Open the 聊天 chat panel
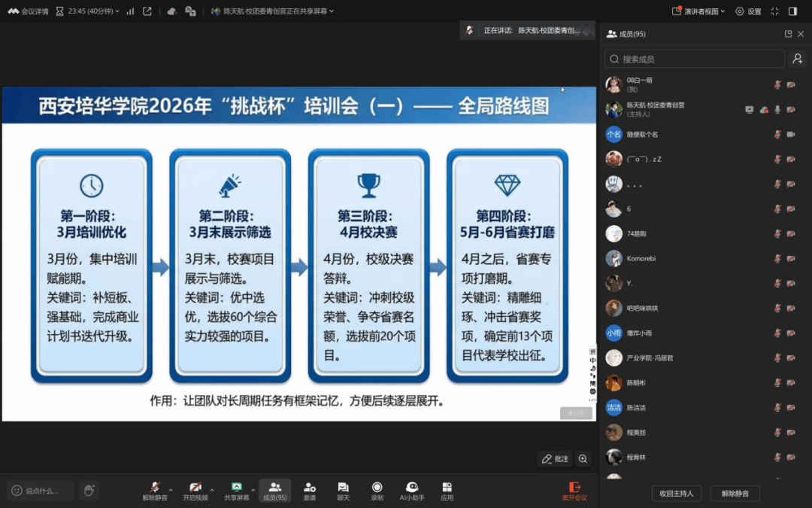Screen dimensions: 812x508 tap(343, 490)
